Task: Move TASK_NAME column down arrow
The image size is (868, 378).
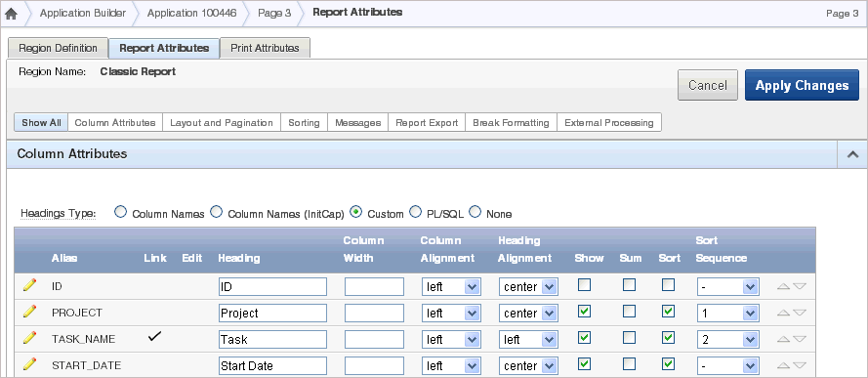Action: 800,339
